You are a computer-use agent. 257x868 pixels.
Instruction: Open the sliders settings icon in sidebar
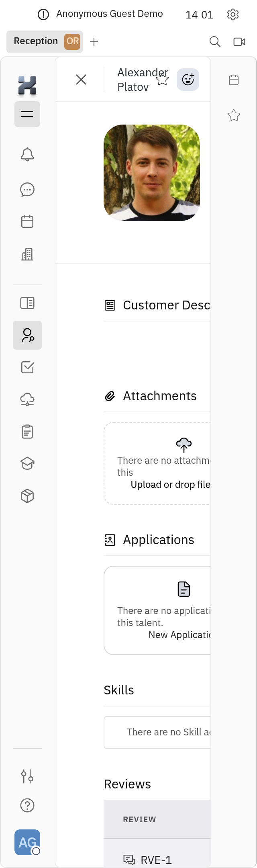pos(27,776)
